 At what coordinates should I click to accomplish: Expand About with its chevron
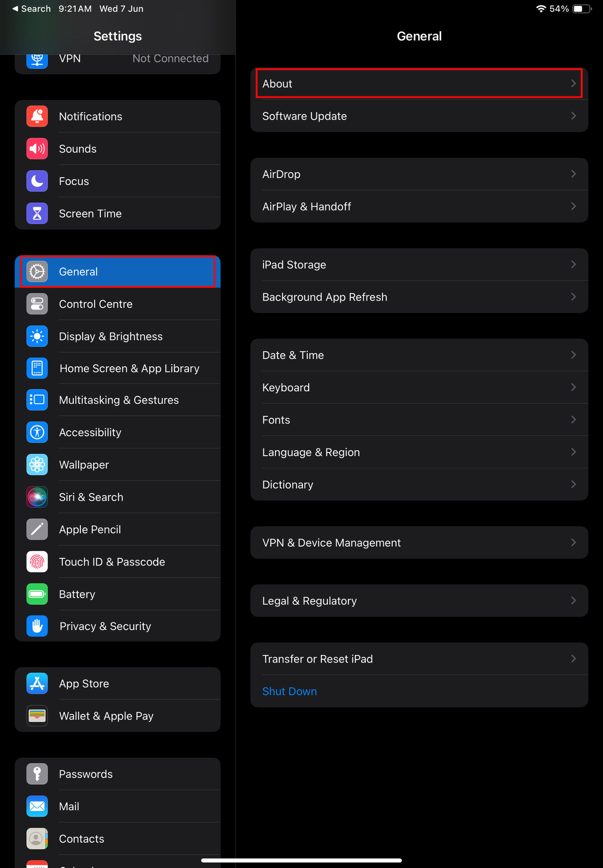coord(573,84)
